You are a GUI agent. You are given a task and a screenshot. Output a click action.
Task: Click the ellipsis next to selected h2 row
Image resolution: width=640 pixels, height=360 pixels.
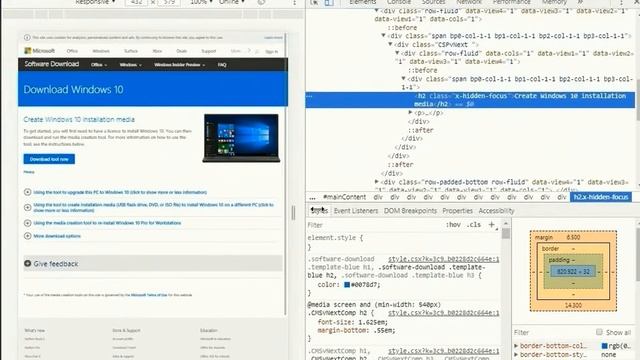(309, 96)
